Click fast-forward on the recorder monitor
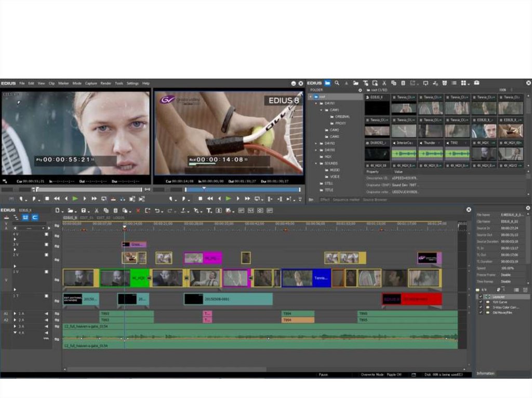The image size is (532, 398). pos(247,199)
